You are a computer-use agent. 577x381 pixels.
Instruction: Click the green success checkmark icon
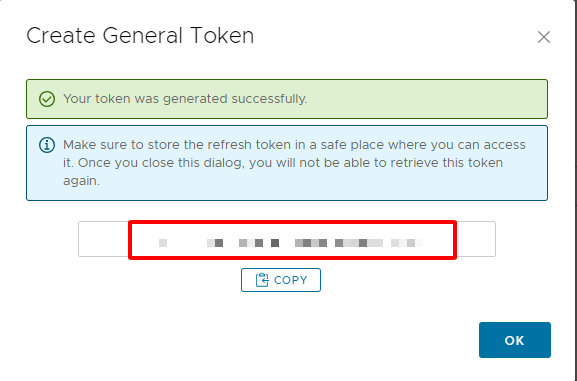pyautogui.click(x=47, y=99)
